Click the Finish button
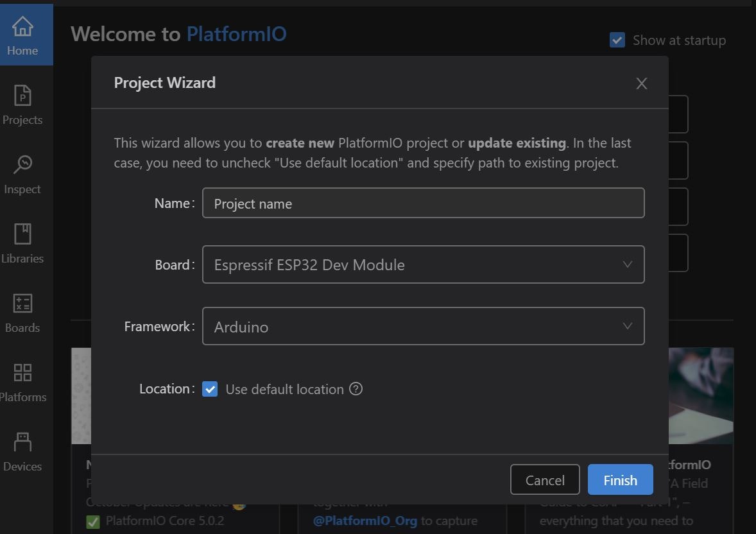Image resolution: width=756 pixels, height=534 pixels. coord(620,480)
